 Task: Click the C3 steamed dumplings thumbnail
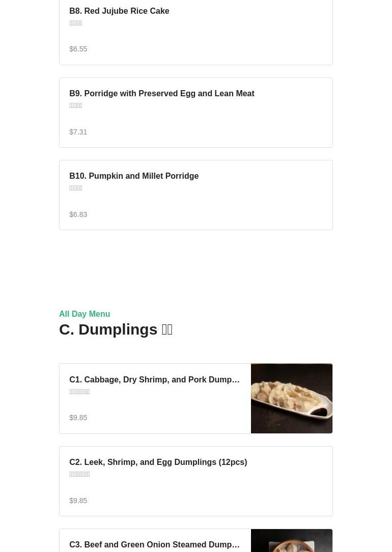(x=291, y=541)
